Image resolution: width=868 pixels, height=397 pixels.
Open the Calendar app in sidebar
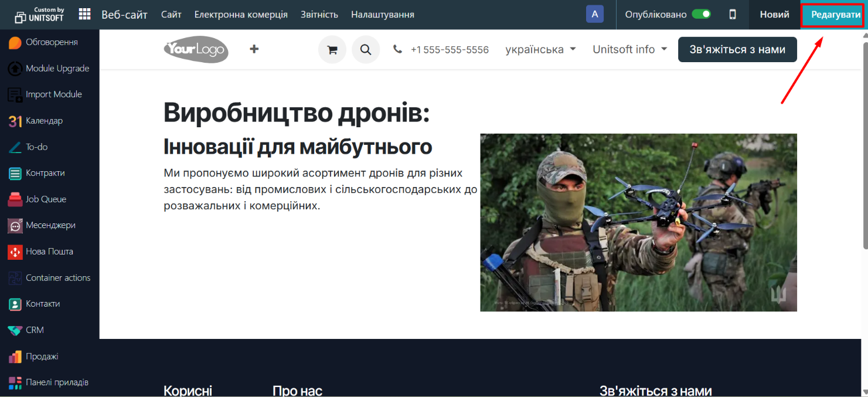[15, 121]
